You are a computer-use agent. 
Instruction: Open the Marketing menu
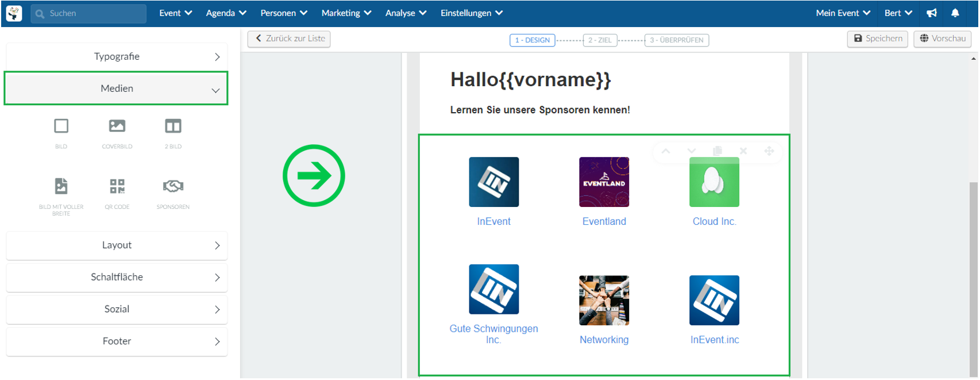(x=346, y=13)
